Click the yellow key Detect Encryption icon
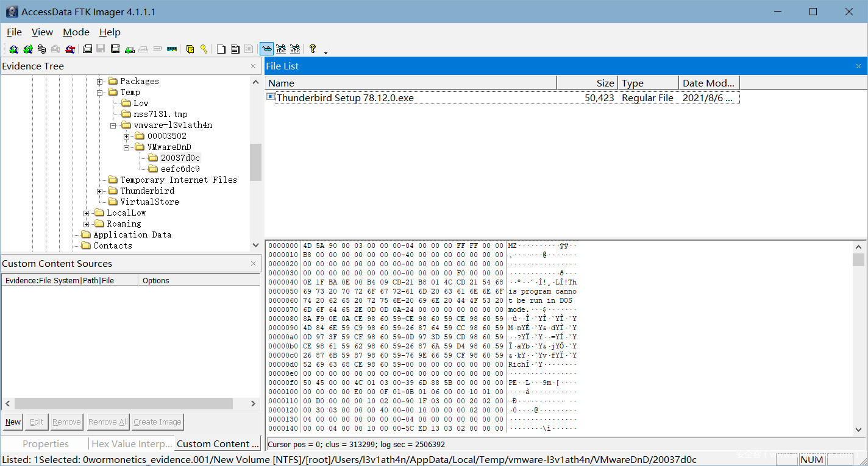 [x=204, y=49]
